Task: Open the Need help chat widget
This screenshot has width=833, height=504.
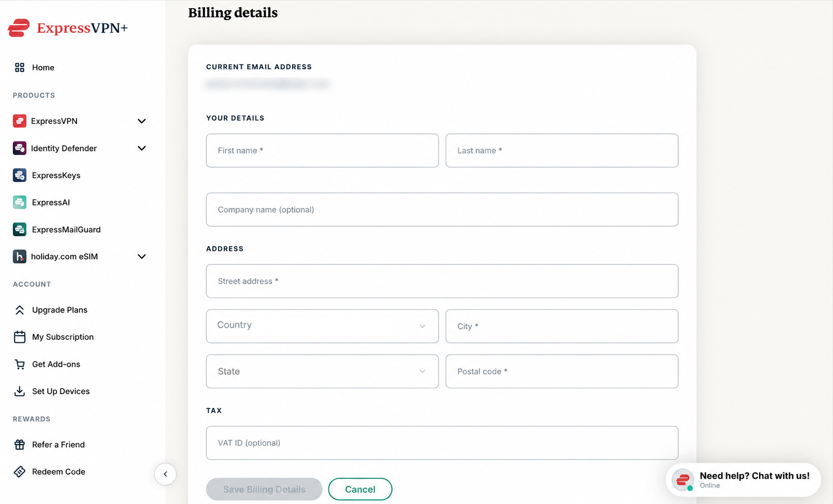Action: (743, 480)
